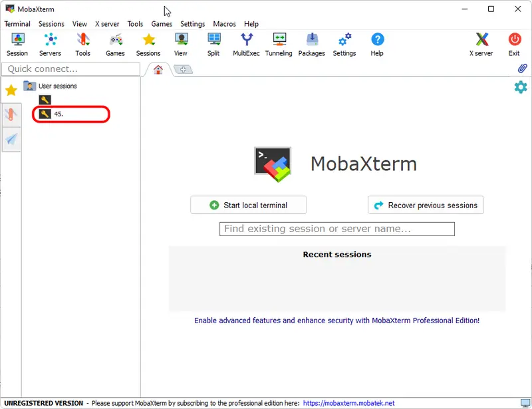Open the View toolbar icon
The width and height of the screenshot is (532, 409).
coord(181,45)
